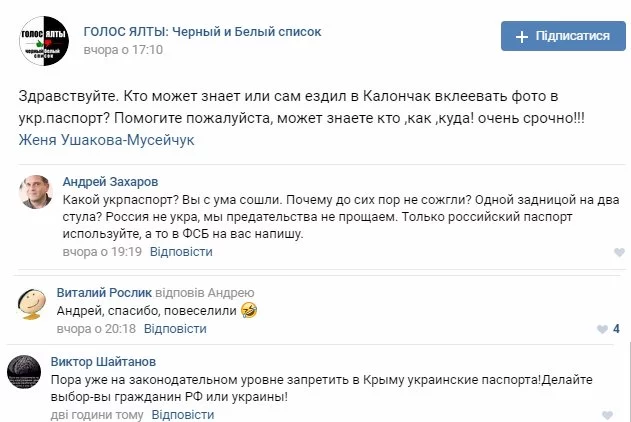Like Виктор Шайтанов's comment with heart icon

608,414
